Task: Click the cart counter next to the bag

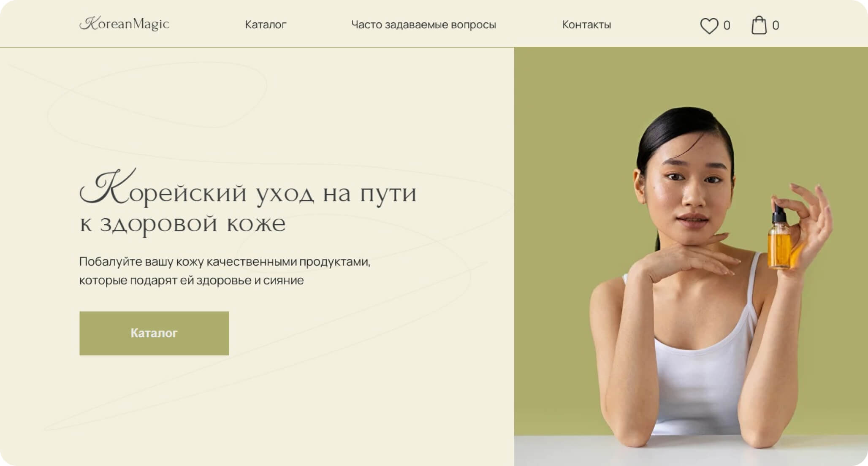Action: 776,26
